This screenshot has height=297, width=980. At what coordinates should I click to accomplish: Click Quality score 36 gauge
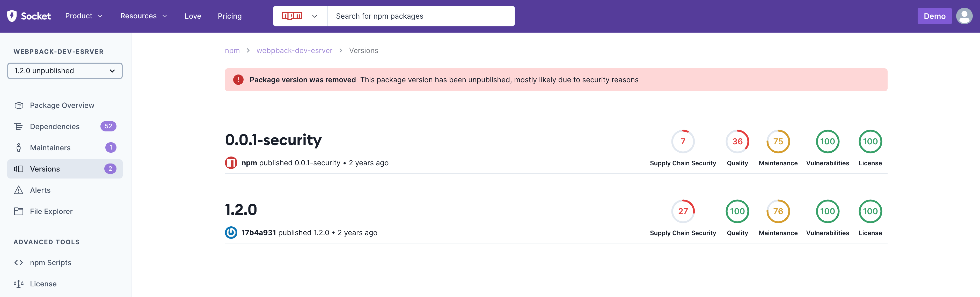pyautogui.click(x=737, y=142)
